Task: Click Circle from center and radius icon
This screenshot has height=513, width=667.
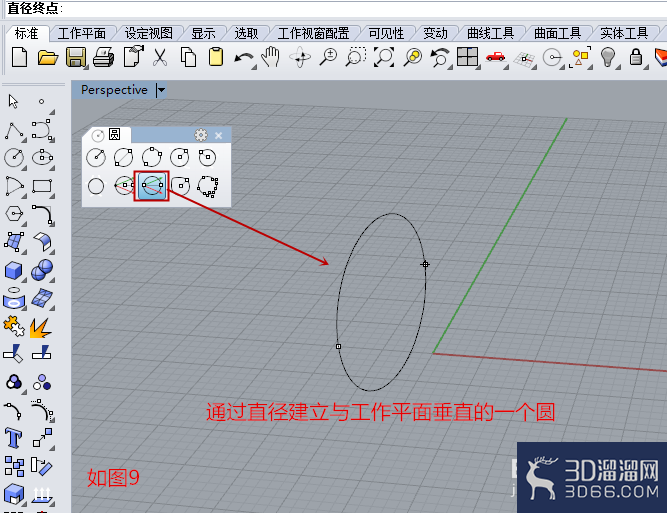Action: pyautogui.click(x=96, y=157)
